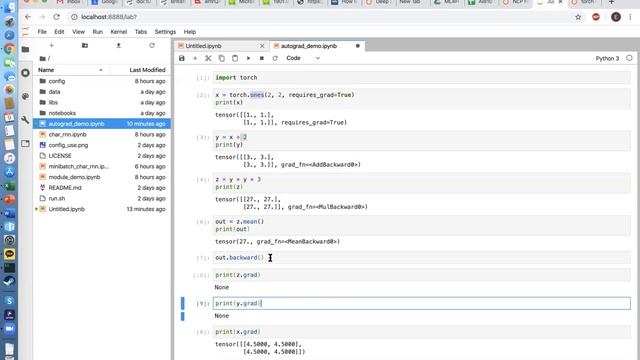The height and width of the screenshot is (360, 640).
Task: Create new launcher with plus in file browser
Action: [x=51, y=45]
